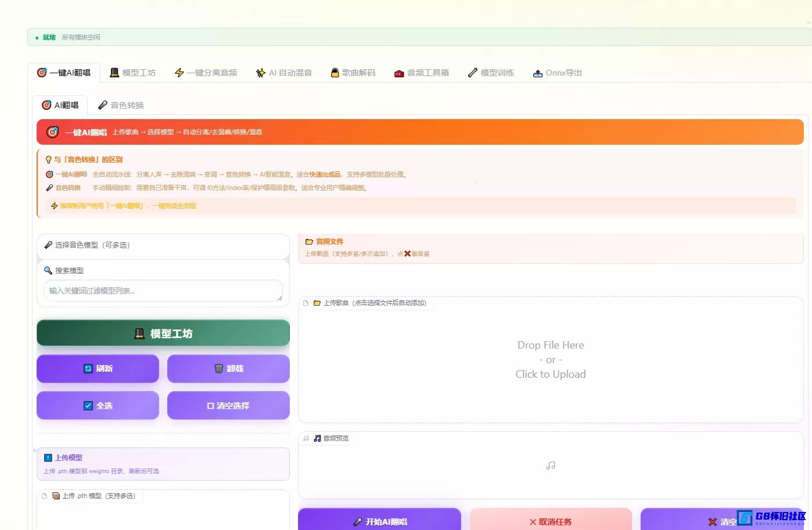Switch to the 模型训练 tab
The image size is (812, 530).
tap(491, 73)
